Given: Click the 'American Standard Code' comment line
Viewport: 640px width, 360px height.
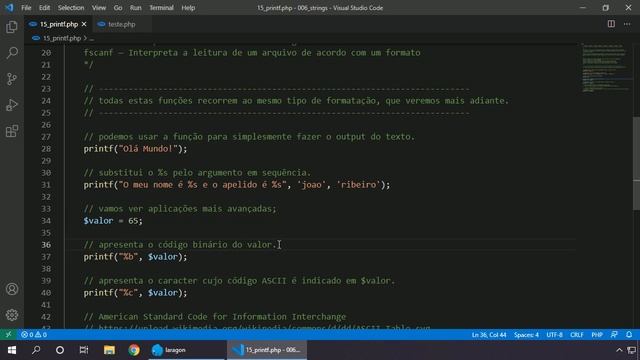Looking at the screenshot, I should (215, 317).
